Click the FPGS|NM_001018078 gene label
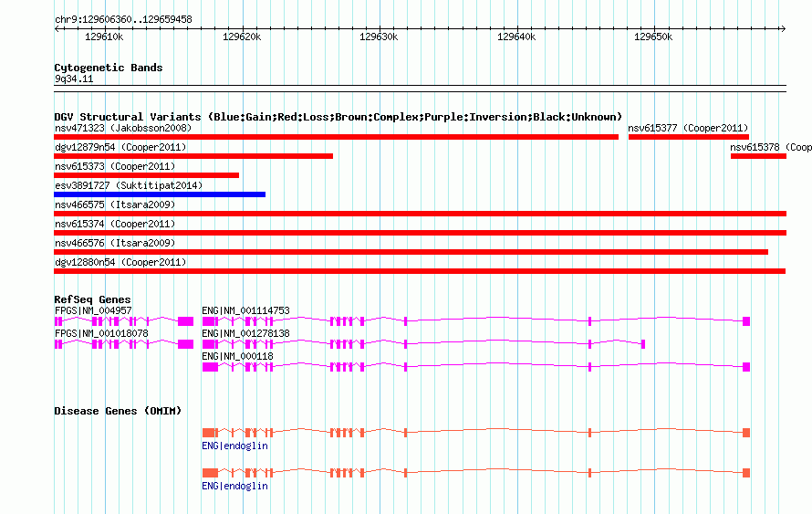 101,333
